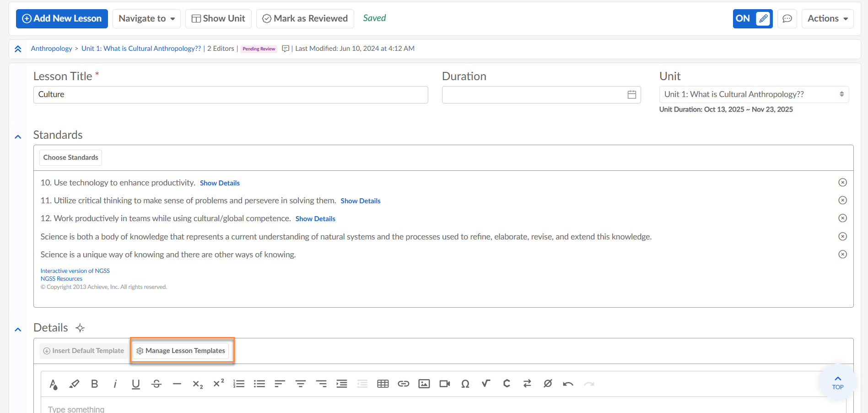The width and height of the screenshot is (868, 413).
Task: Insert an image via the image icon
Action: pos(424,384)
